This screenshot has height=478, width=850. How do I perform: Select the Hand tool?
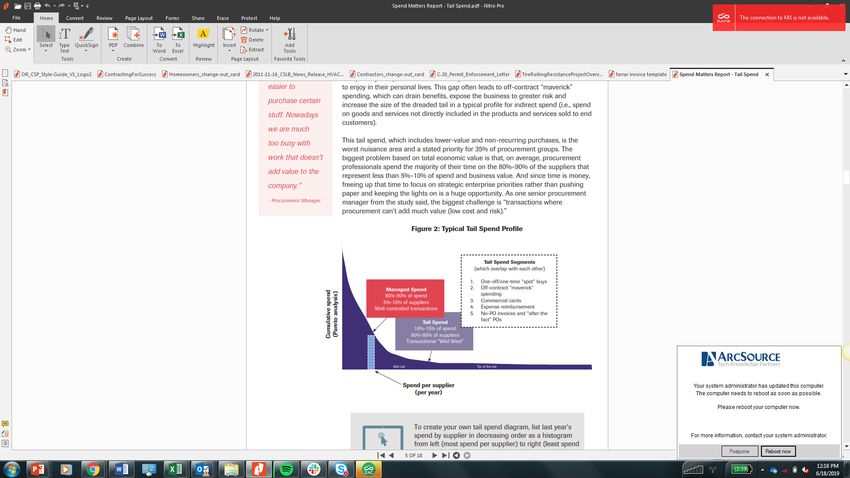[x=15, y=30]
